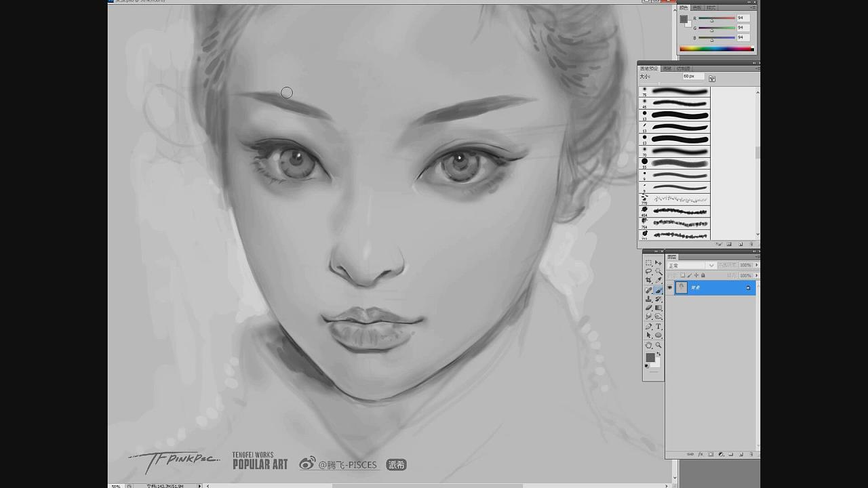The image size is (868, 488).
Task: Select the Crop tool
Action: click(649, 280)
